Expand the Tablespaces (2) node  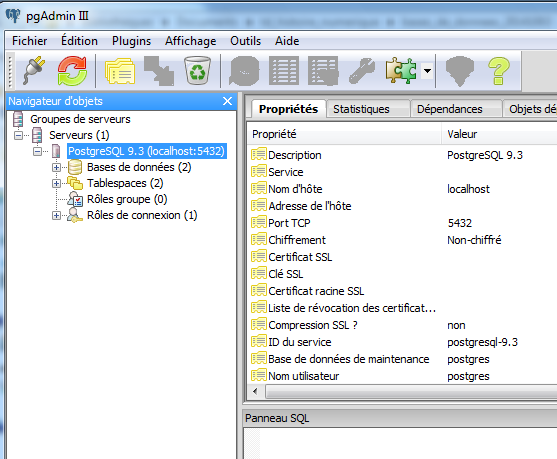(56, 183)
